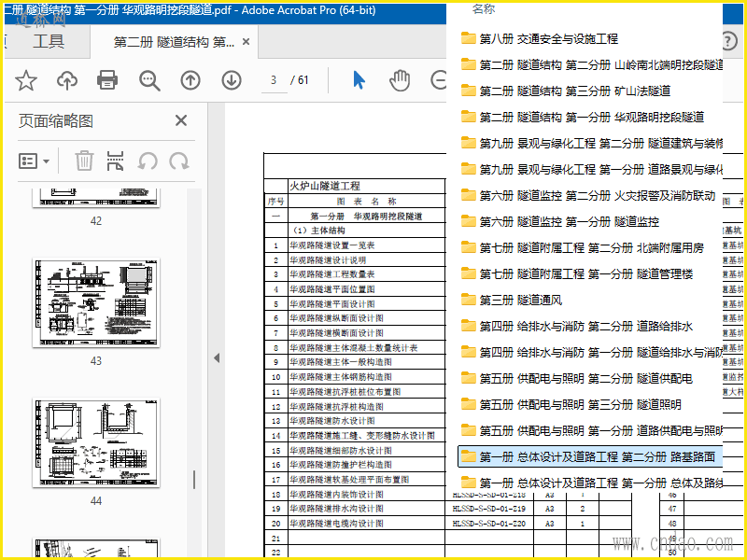Go to next page with down arrow
The width and height of the screenshot is (747, 560).
point(232,80)
